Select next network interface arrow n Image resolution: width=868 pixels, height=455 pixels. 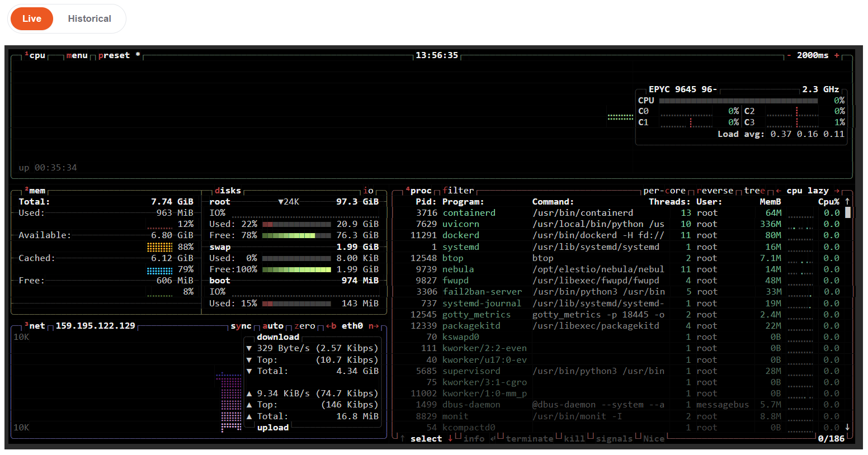(374, 326)
